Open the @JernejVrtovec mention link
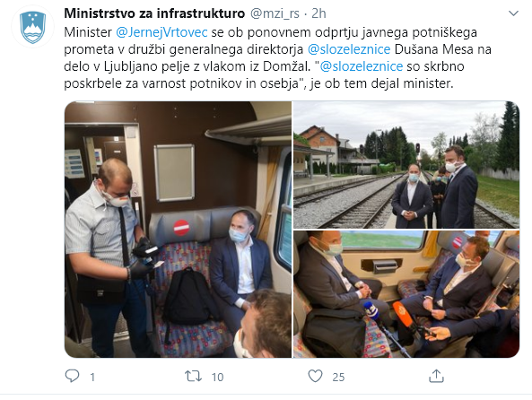This screenshot has width=532, height=400. [x=161, y=32]
